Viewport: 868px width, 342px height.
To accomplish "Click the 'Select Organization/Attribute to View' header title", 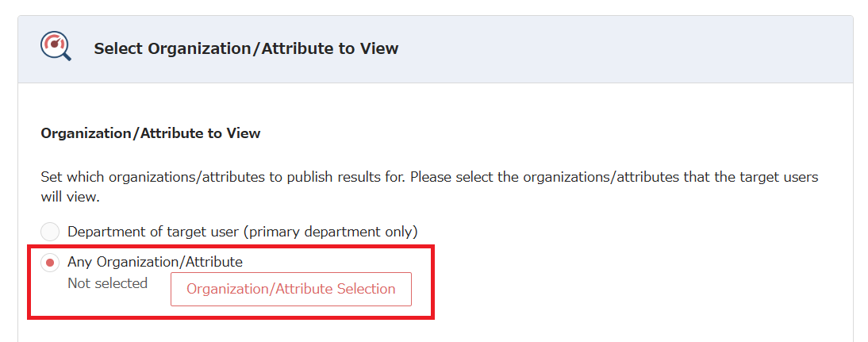I will [x=246, y=48].
